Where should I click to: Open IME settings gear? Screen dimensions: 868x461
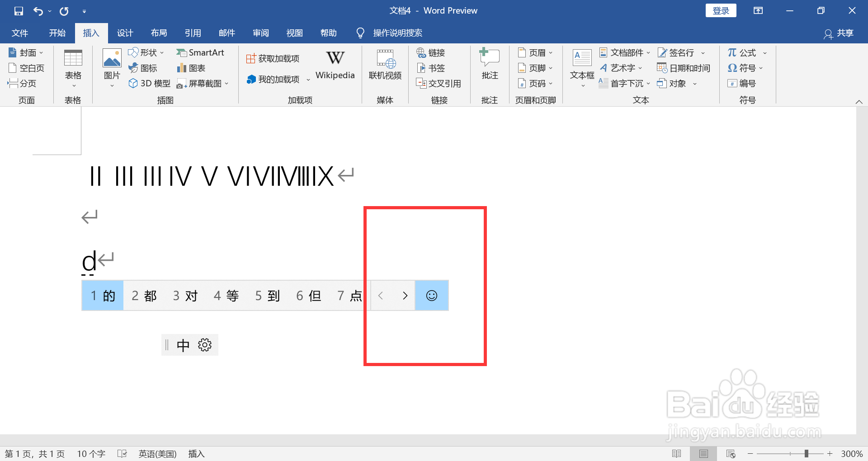[205, 345]
